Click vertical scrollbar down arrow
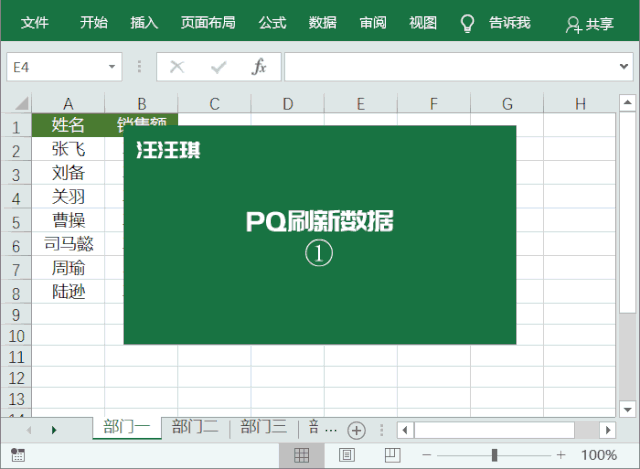Screen dimensions: 640x469 (x=627, y=409)
